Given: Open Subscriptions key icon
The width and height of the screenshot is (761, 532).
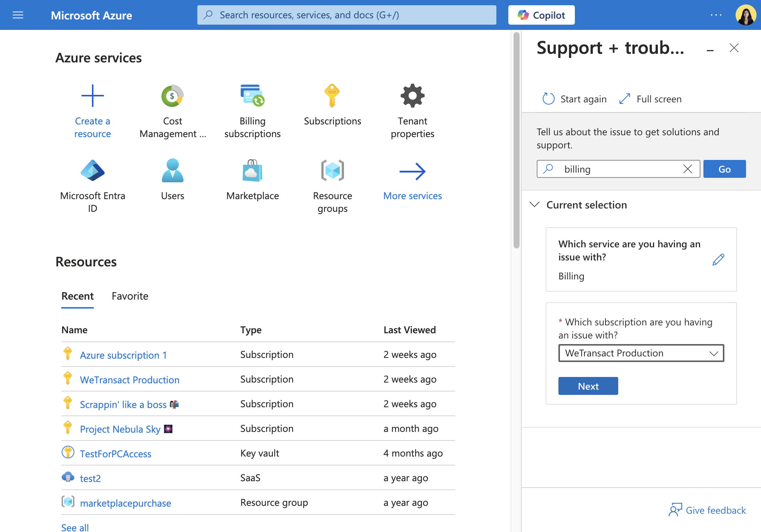Looking at the screenshot, I should point(332,96).
